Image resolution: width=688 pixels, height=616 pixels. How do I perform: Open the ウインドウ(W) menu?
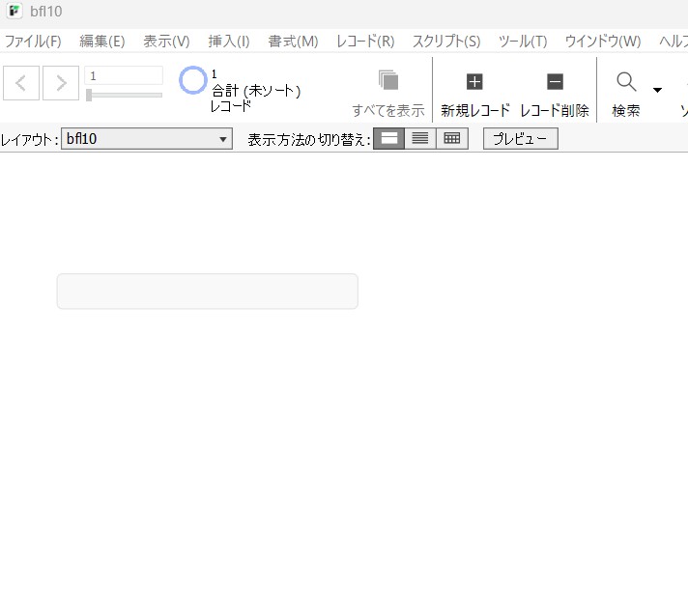click(x=602, y=42)
